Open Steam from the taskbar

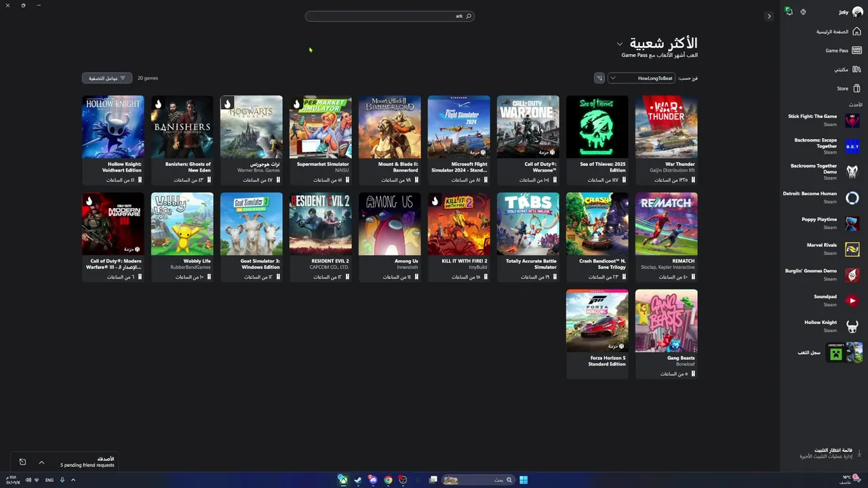(358, 480)
